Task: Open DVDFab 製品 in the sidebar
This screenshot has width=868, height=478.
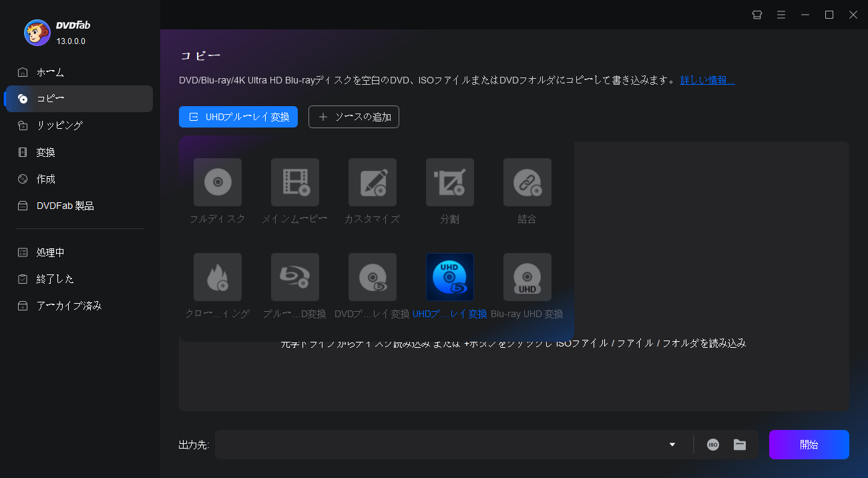Action: tap(79, 206)
